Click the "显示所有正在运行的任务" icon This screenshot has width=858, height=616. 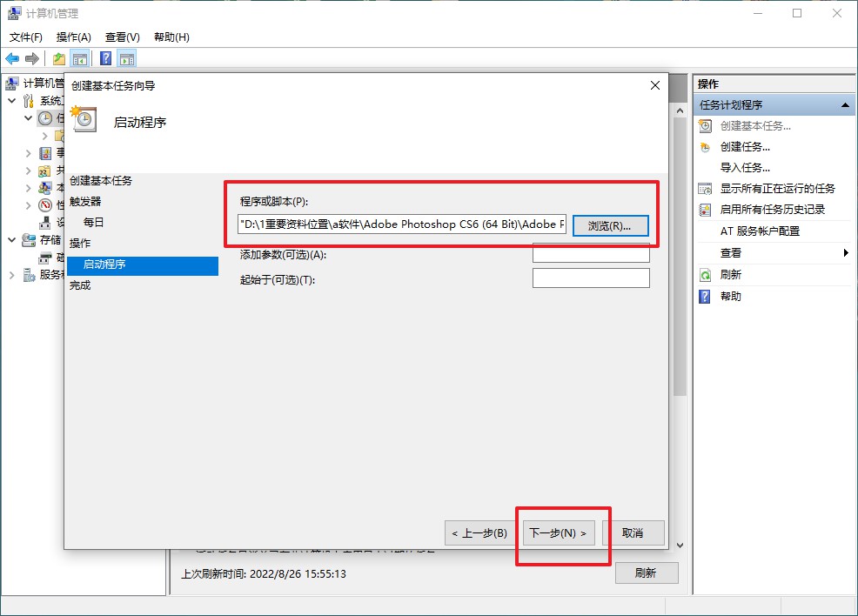click(704, 188)
